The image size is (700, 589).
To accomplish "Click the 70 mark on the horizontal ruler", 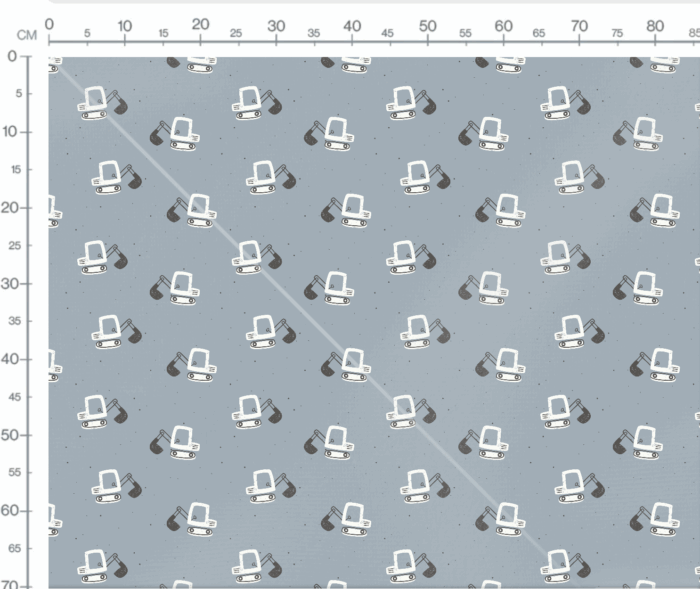I will pos(579,26).
